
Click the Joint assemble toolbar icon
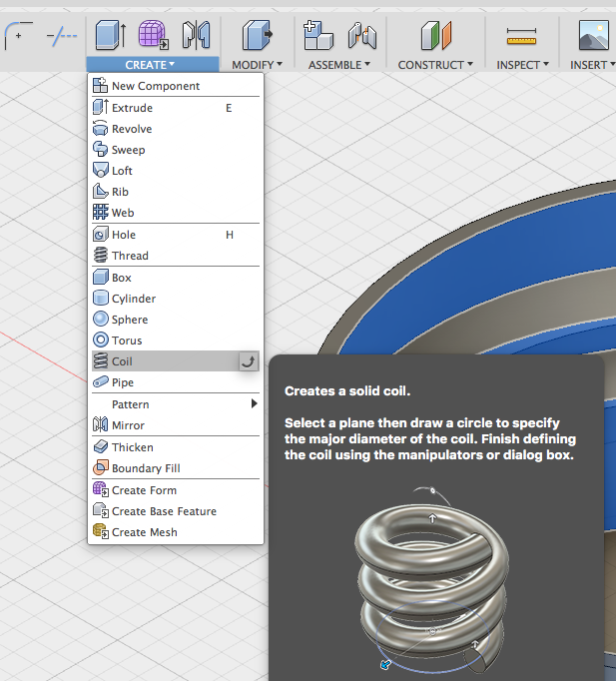(362, 36)
